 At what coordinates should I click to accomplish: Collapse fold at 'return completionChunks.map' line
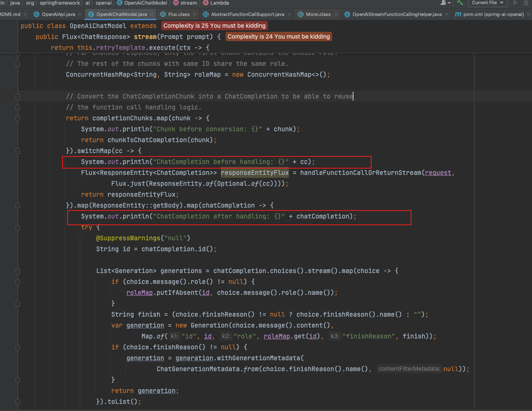[x=18, y=118]
